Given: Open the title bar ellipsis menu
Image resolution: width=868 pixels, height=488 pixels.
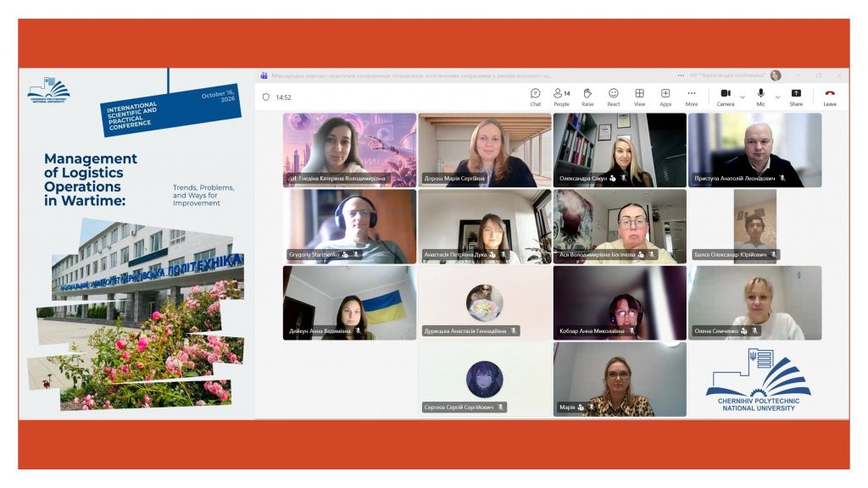Looking at the screenshot, I should [681, 75].
